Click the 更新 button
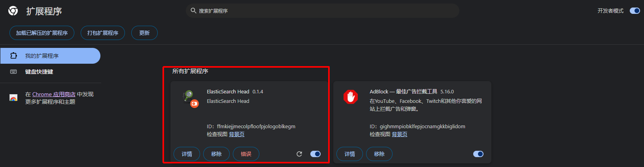 coord(144,33)
